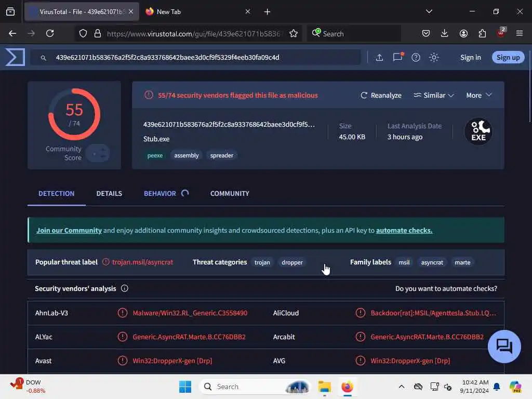Open the chat support bubble
Viewport: 532px width, 399px height.
(504, 347)
